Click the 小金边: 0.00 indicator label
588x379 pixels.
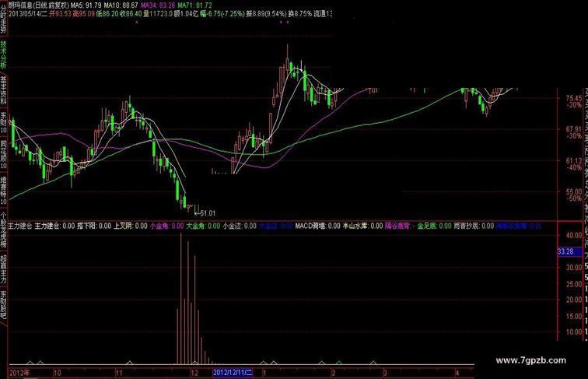click(240, 226)
